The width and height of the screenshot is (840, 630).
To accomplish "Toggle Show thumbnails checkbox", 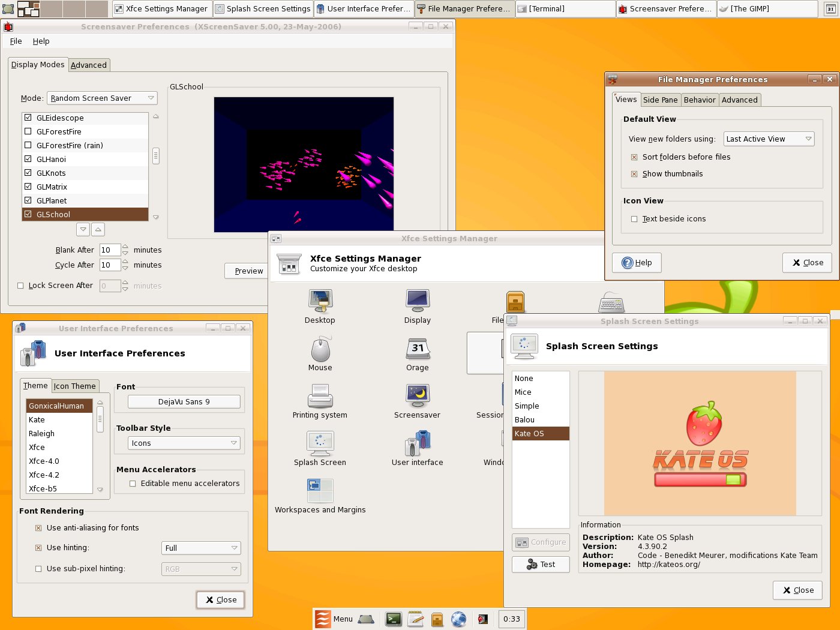I will 634,174.
